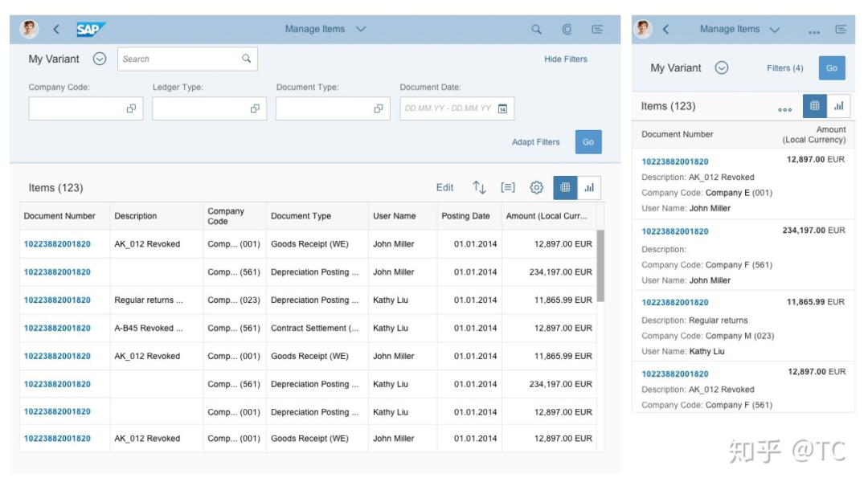Open the Document Date calendar picker
The height and width of the screenshot is (486, 868).
(502, 108)
